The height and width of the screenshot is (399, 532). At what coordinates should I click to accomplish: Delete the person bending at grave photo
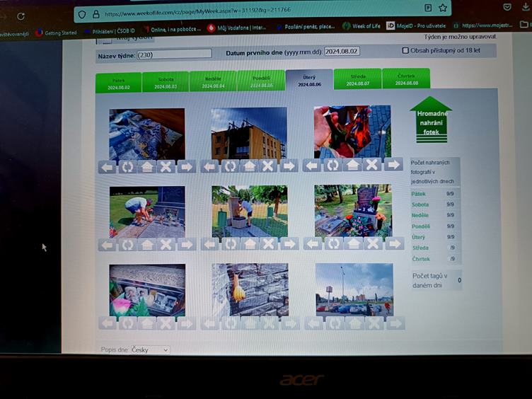tap(166, 245)
